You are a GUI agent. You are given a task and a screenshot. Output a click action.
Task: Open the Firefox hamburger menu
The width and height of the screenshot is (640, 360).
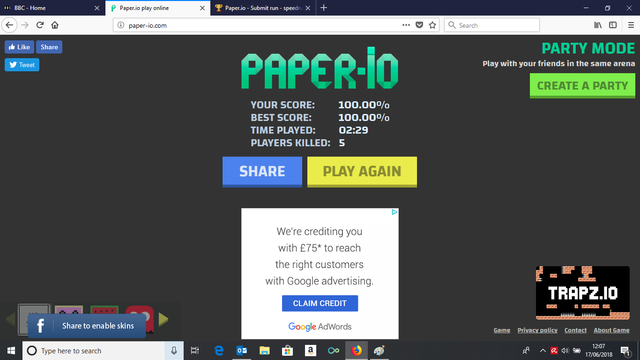click(x=631, y=25)
